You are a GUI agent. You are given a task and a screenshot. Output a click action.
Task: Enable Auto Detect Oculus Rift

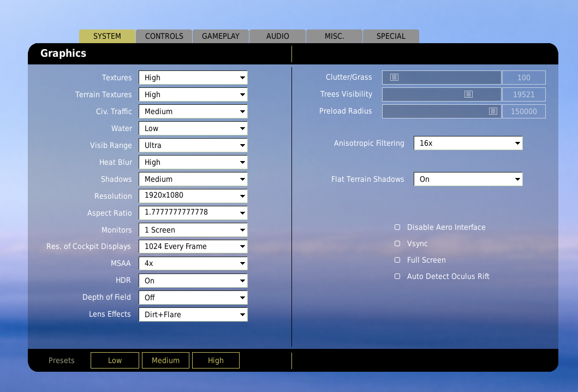point(397,276)
